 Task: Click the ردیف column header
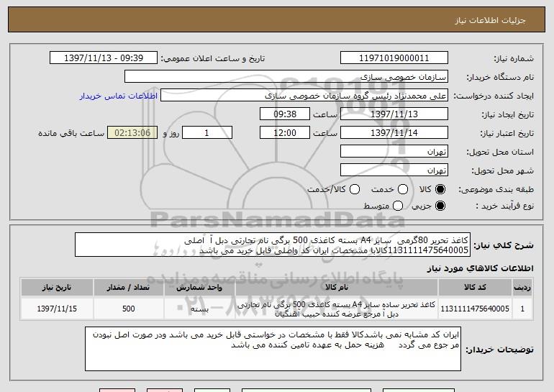click(x=522, y=288)
